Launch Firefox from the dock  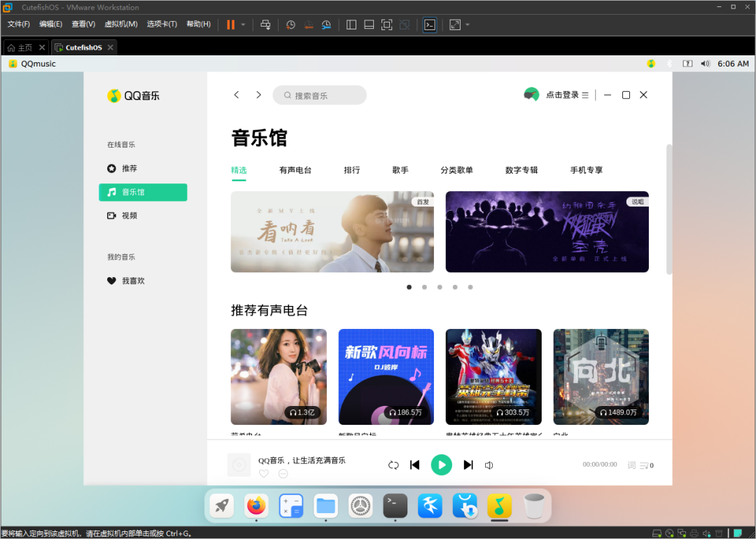point(257,505)
